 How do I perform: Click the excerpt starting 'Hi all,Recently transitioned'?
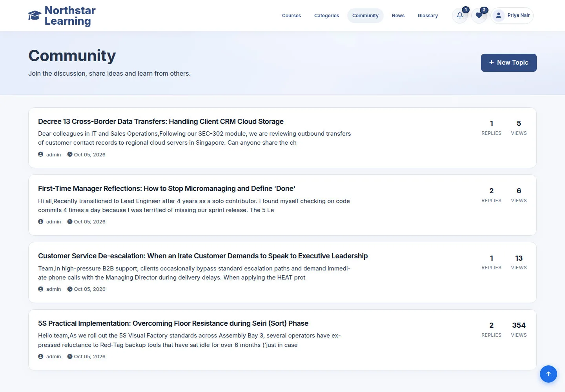coord(194,205)
